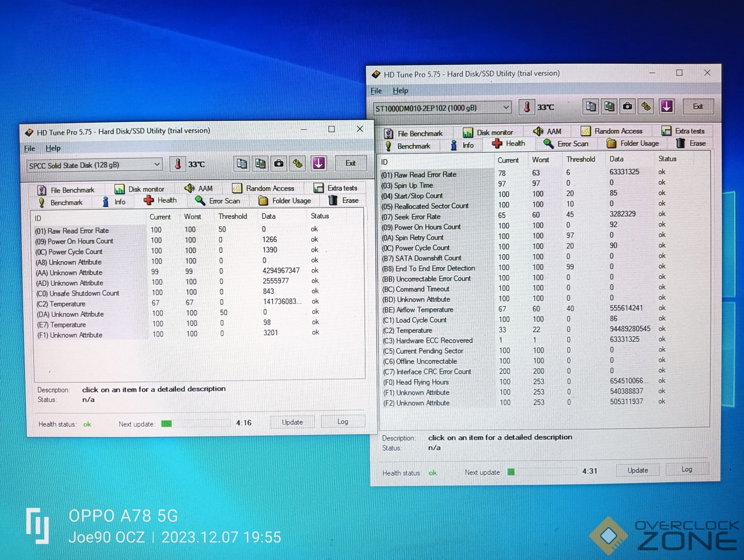Click camera icon in ST1000DM010 window toolbar

(628, 106)
